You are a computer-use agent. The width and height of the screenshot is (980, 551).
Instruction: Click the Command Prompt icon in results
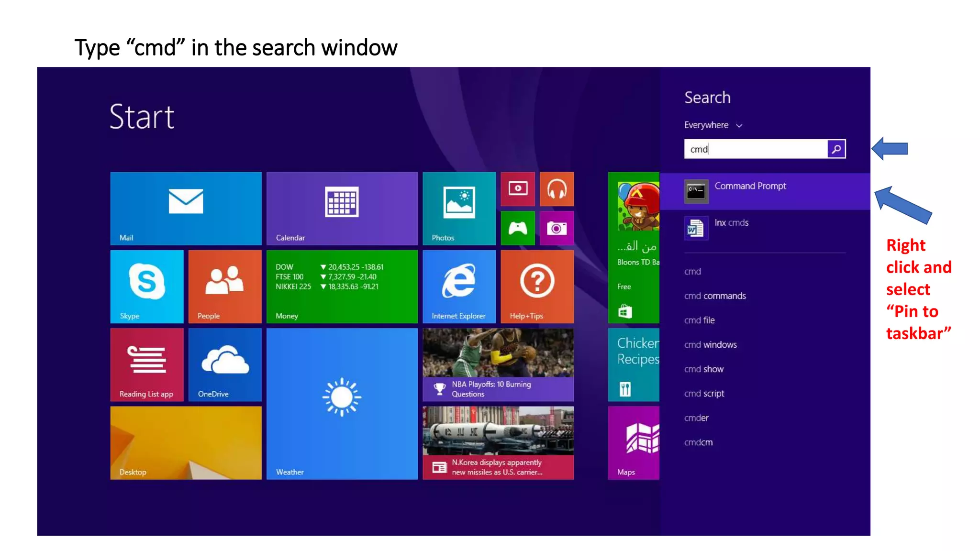696,191
